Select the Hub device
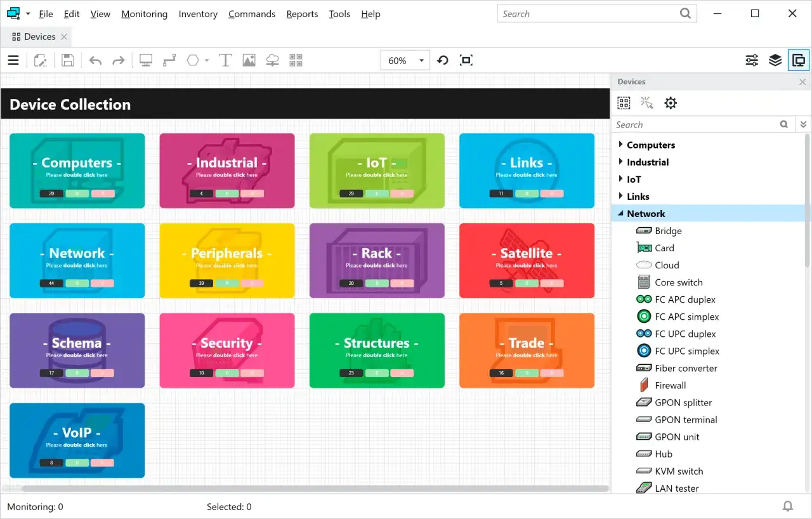 tap(664, 454)
